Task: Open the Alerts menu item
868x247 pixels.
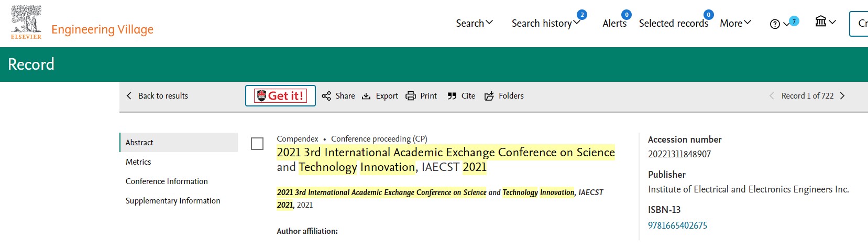Action: pyautogui.click(x=614, y=23)
